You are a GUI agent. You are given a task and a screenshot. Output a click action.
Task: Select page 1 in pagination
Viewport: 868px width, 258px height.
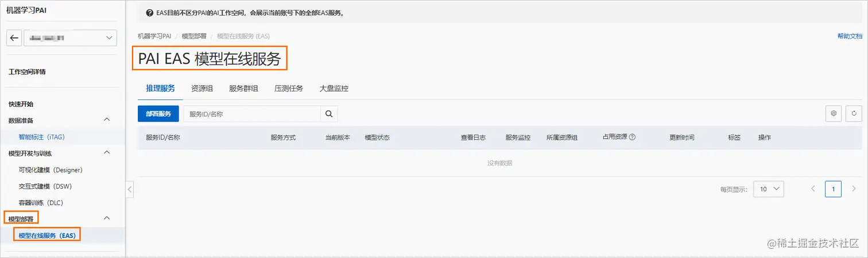[833, 188]
